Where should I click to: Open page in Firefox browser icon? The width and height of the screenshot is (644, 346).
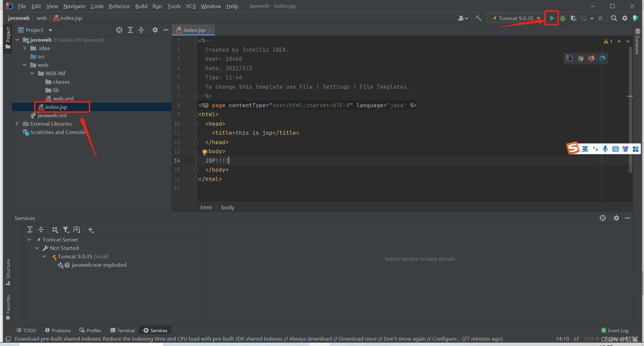pyautogui.click(x=591, y=58)
